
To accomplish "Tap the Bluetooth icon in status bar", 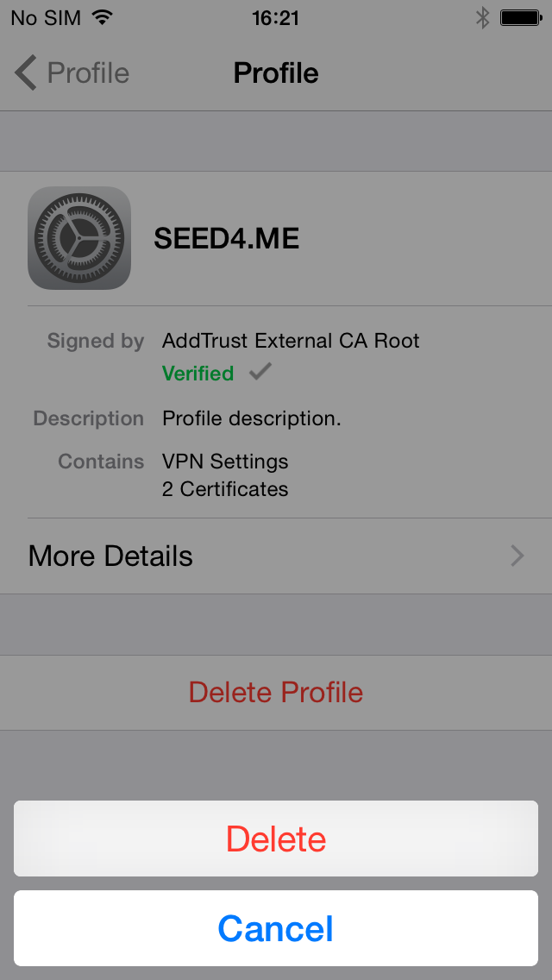I will tap(482, 17).
